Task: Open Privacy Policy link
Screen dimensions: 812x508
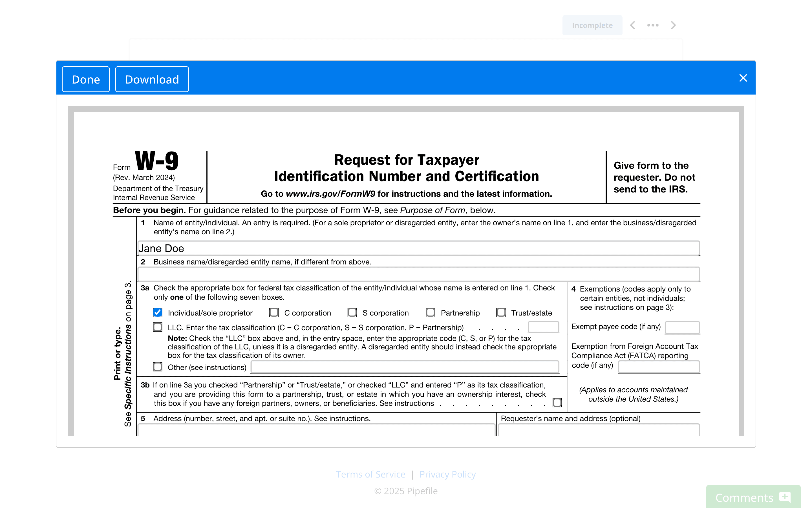Action: coord(447,474)
